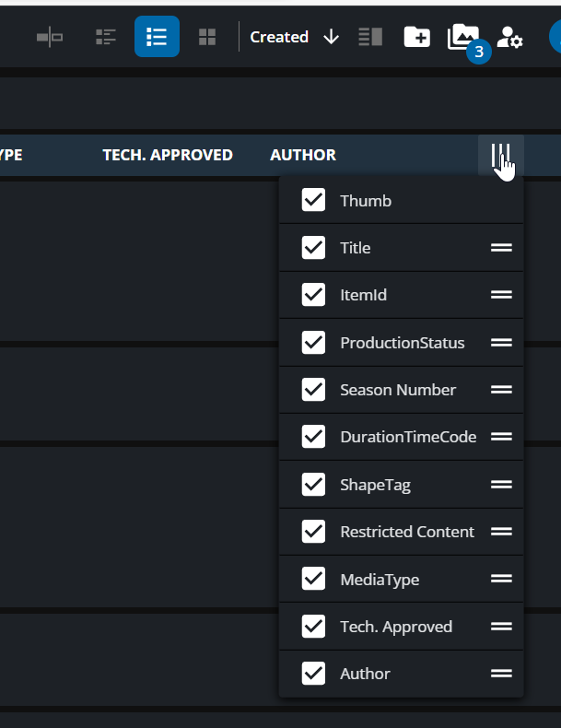Toggle the Author column checkbox
The image size is (561, 728).
[313, 674]
